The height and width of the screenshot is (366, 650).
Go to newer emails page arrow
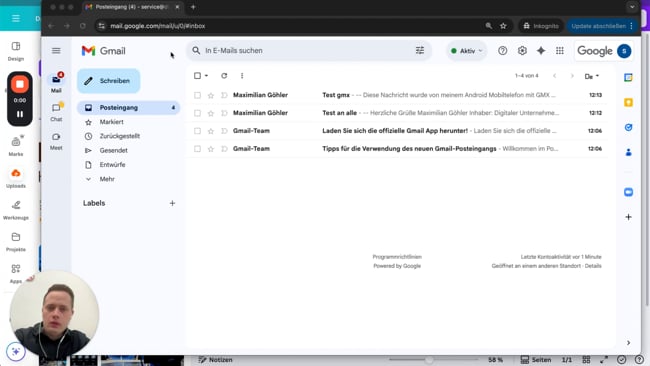coord(554,76)
